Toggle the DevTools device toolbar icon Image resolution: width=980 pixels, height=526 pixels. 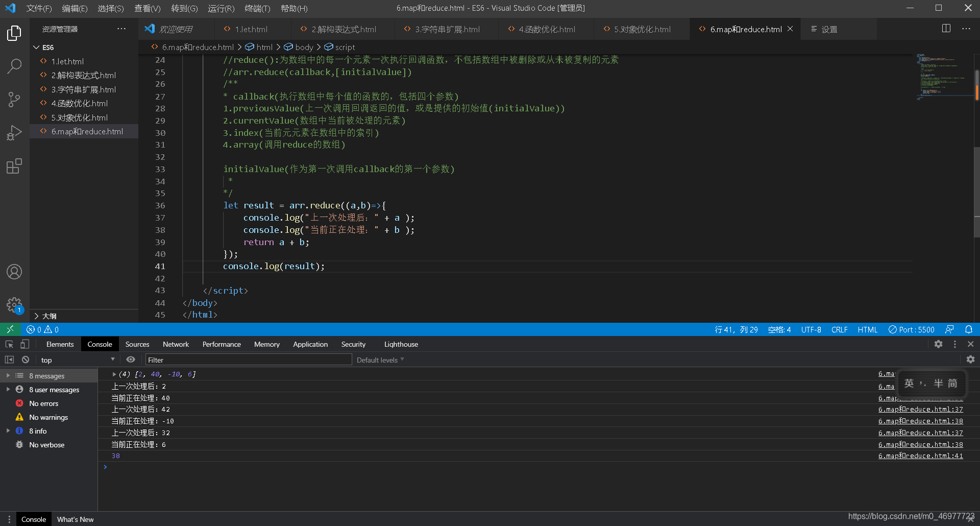pos(25,344)
